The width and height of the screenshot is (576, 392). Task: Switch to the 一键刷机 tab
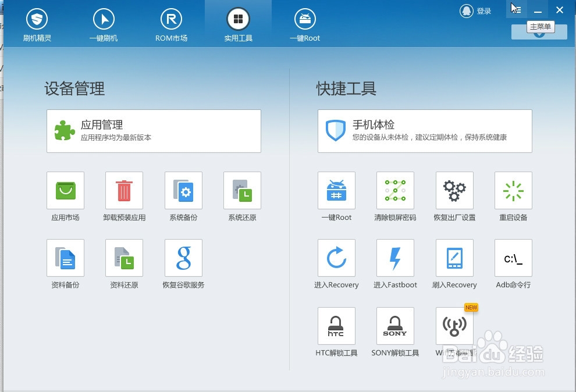point(104,25)
